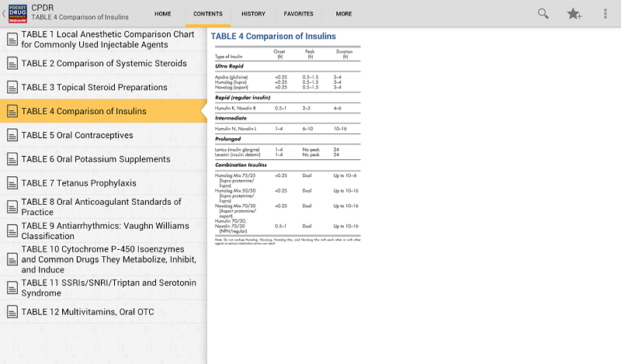Open the MORE tab
Screen dimensions: 621x364
(344, 14)
